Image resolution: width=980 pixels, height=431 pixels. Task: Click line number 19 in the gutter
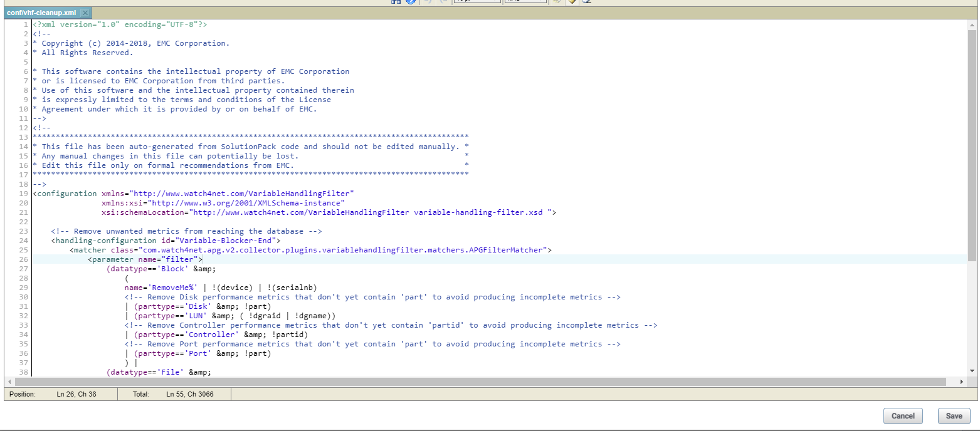tap(23, 193)
